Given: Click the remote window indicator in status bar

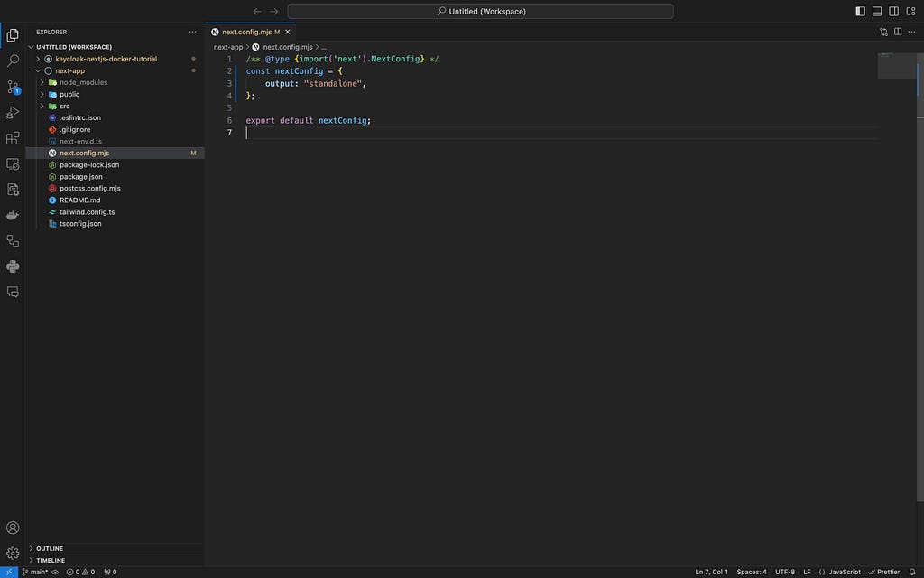Looking at the screenshot, I should click(9, 572).
